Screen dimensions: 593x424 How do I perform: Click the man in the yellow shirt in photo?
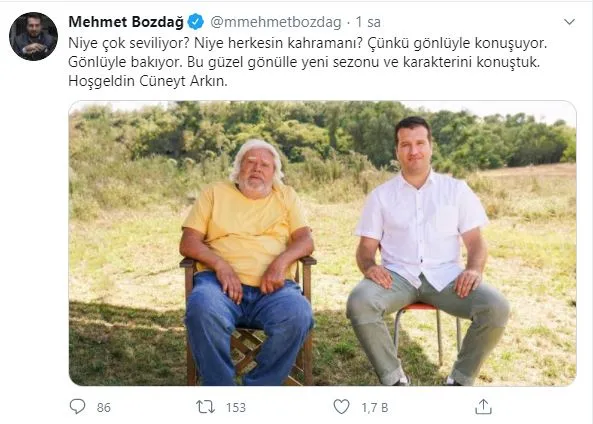point(247,263)
